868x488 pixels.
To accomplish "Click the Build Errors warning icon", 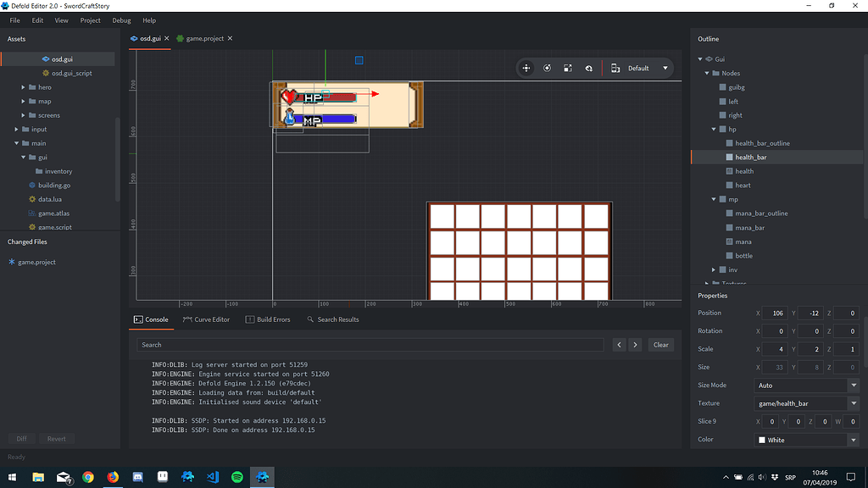I will coord(249,319).
